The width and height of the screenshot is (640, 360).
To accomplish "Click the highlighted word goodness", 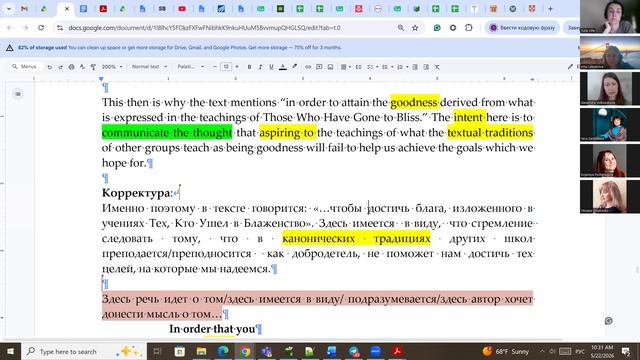I will coord(414,102).
